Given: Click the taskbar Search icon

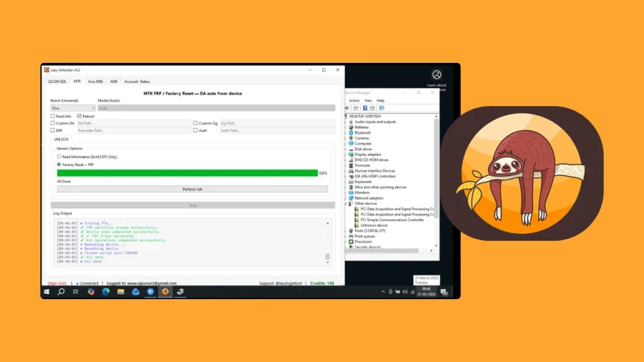Looking at the screenshot, I should pyautogui.click(x=61, y=292).
